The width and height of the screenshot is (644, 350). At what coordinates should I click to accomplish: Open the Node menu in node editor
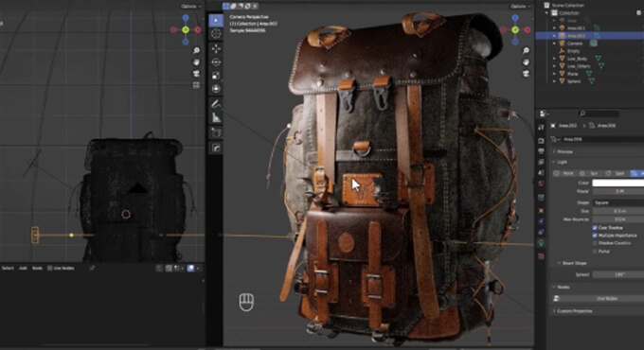pyautogui.click(x=37, y=268)
